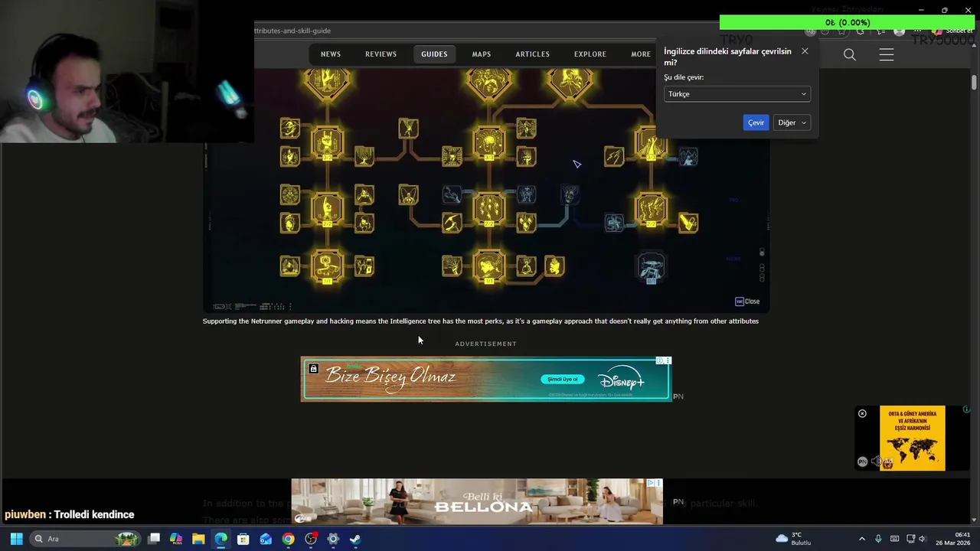Viewport: 980px width, 551px height.
Task: Open Google Chrome from taskbar
Action: [x=288, y=539]
